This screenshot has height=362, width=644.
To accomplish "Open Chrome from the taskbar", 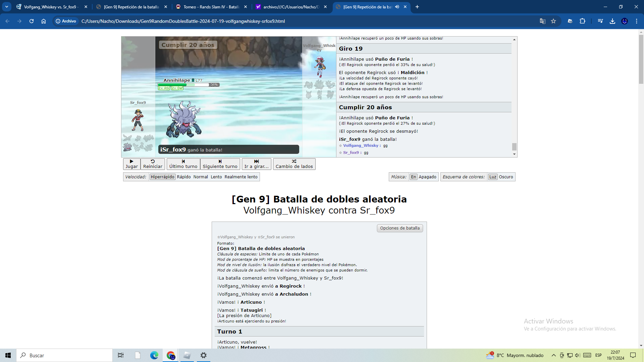I will pos(171,355).
